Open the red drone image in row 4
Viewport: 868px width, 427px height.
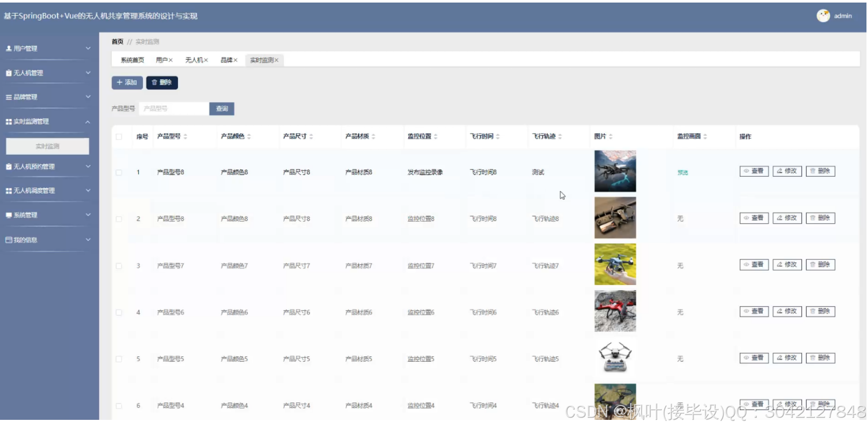coord(615,311)
